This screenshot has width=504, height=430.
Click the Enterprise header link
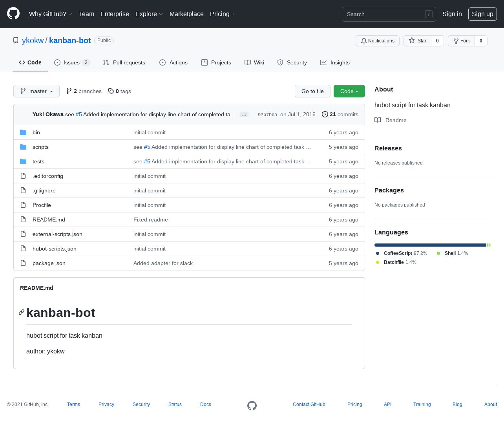click(115, 14)
